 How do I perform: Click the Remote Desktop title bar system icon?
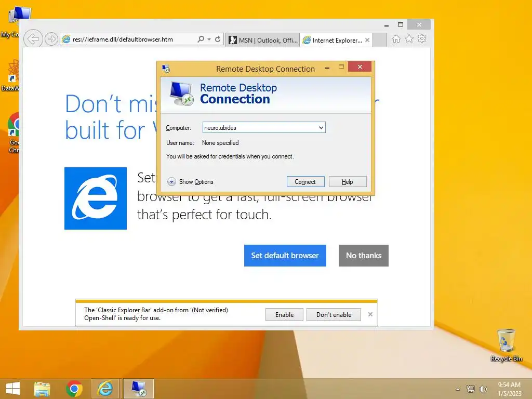tap(166, 69)
